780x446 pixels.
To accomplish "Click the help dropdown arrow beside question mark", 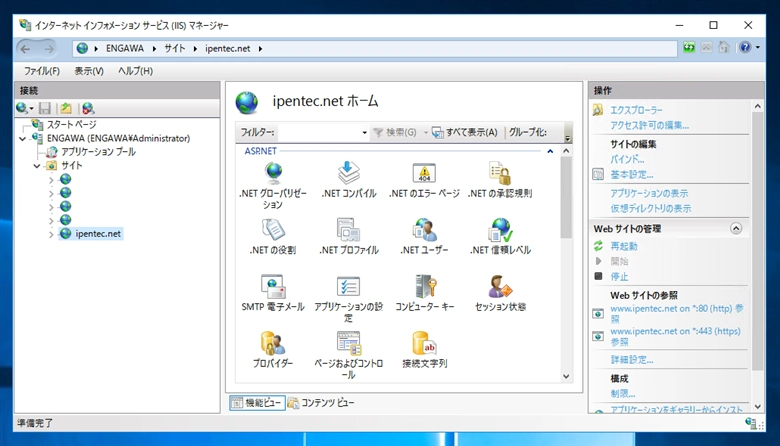I will point(758,48).
